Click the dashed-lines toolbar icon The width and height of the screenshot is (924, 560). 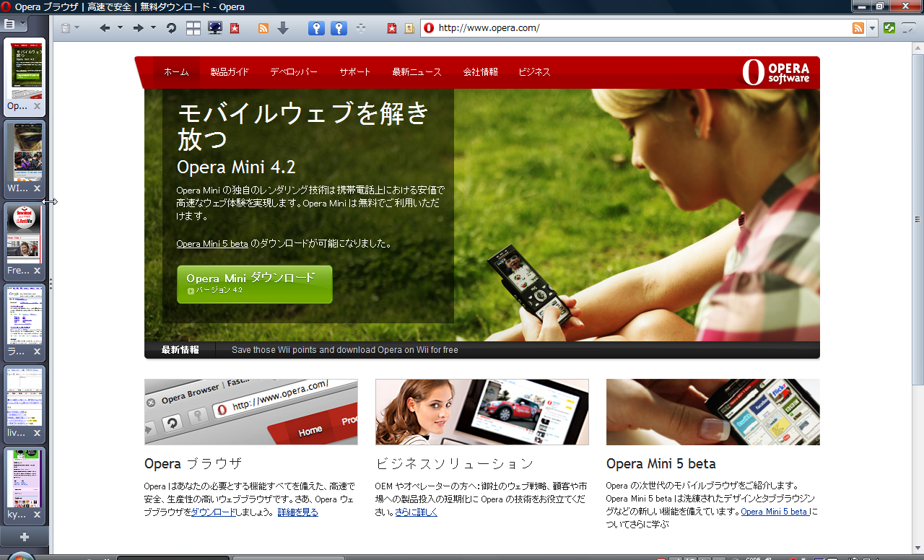[361, 28]
